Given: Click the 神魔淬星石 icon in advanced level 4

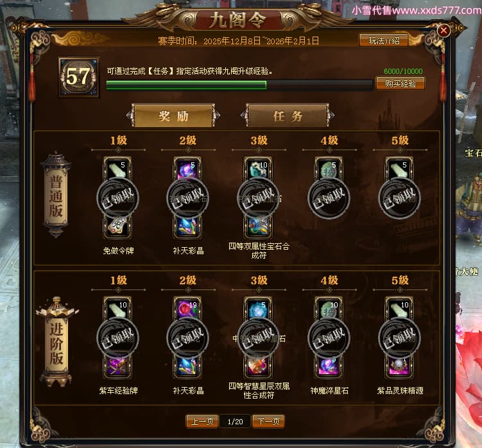Looking at the screenshot, I should pos(329,366).
